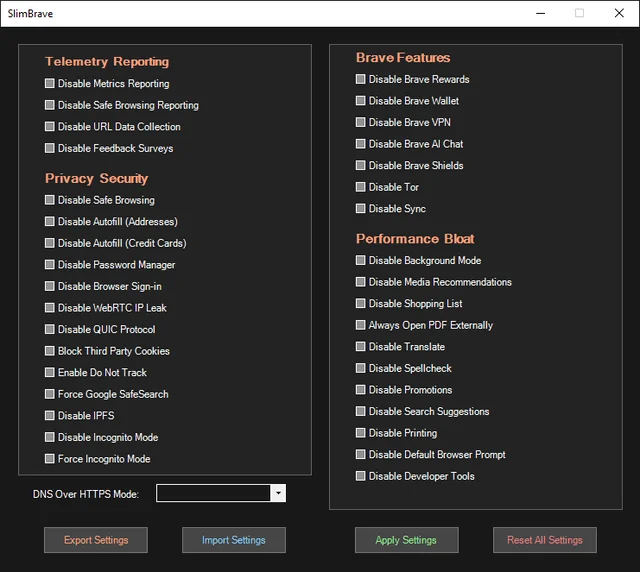Click Reset All Settings button

click(544, 540)
